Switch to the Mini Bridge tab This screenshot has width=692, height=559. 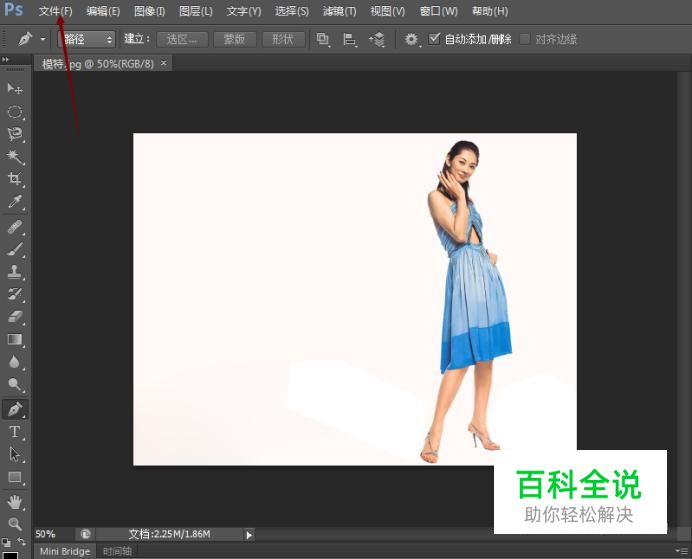(x=64, y=551)
